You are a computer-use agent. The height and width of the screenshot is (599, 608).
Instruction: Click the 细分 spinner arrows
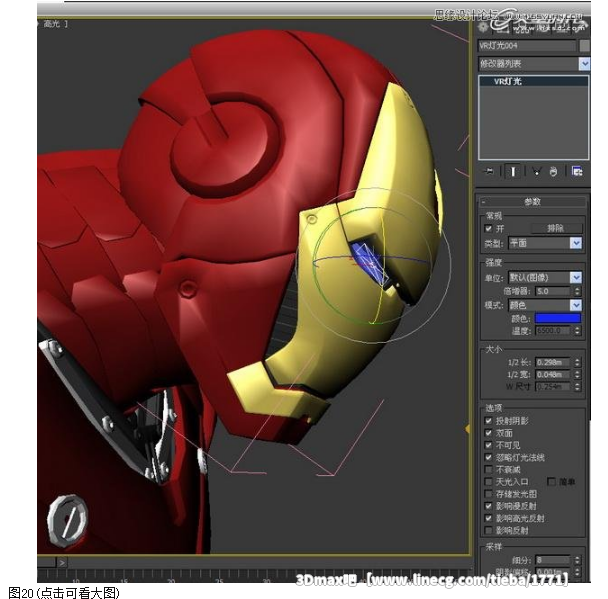click(577, 560)
